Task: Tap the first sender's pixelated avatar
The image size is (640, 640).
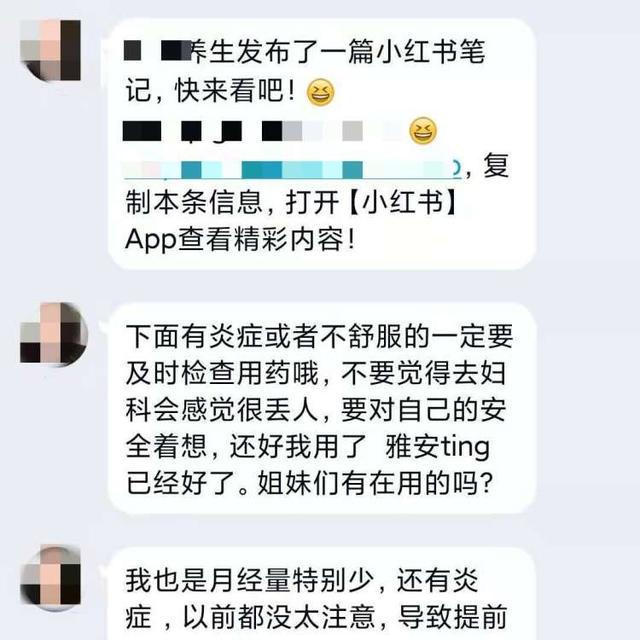Action: click(x=50, y=50)
